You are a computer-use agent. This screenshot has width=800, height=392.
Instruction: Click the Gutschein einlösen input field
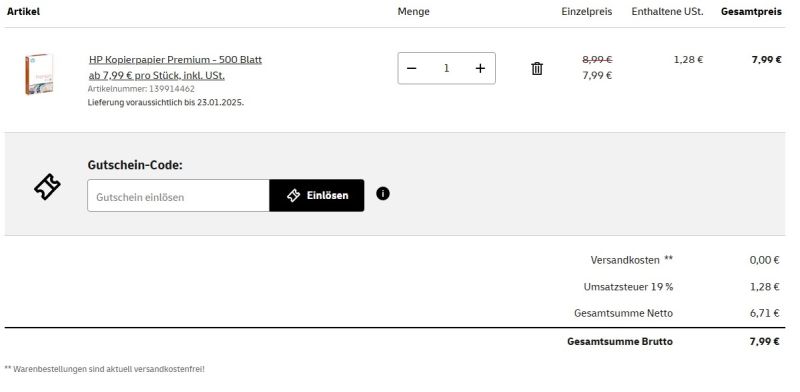[178, 195]
